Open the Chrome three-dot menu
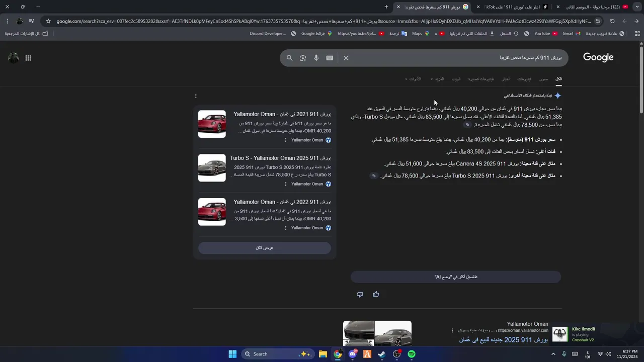This screenshot has width=644, height=362. 7,21
